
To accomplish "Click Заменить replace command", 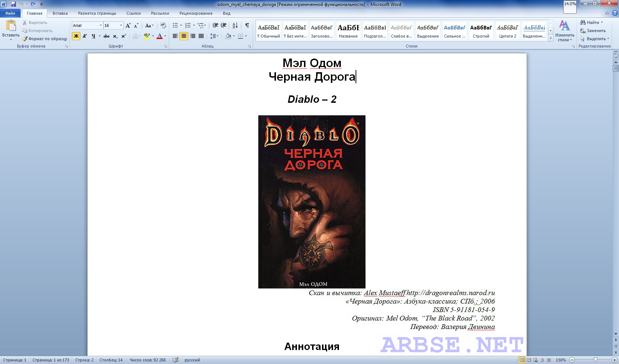I will pyautogui.click(x=593, y=31).
